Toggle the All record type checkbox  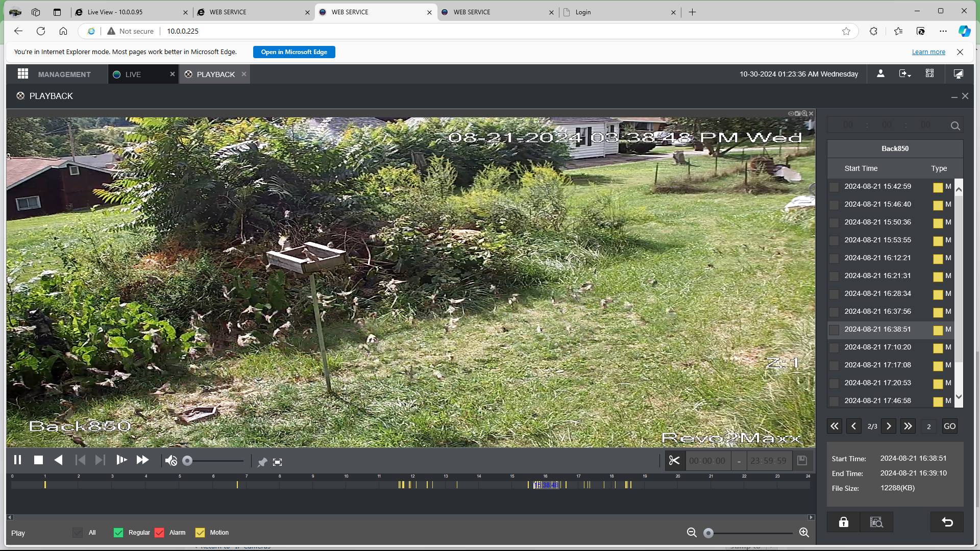78,533
